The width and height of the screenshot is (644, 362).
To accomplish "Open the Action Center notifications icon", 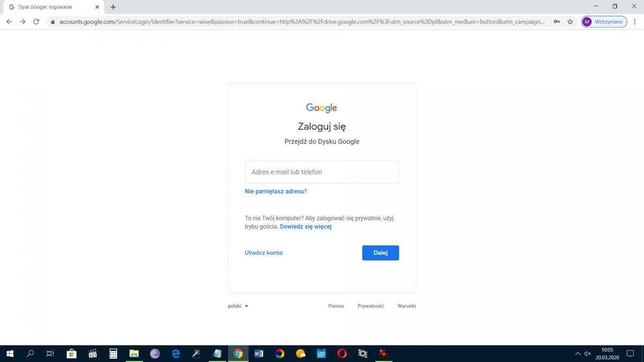I will point(631,354).
